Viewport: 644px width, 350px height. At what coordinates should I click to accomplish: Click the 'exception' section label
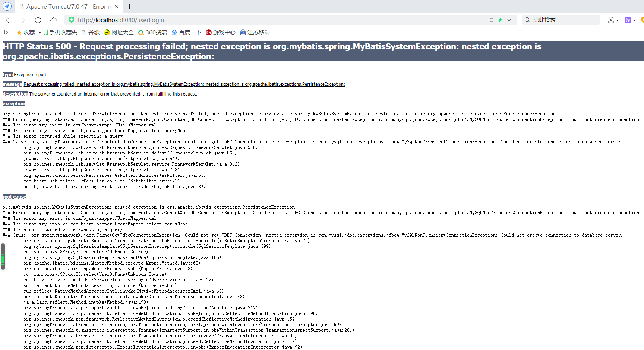13,104
